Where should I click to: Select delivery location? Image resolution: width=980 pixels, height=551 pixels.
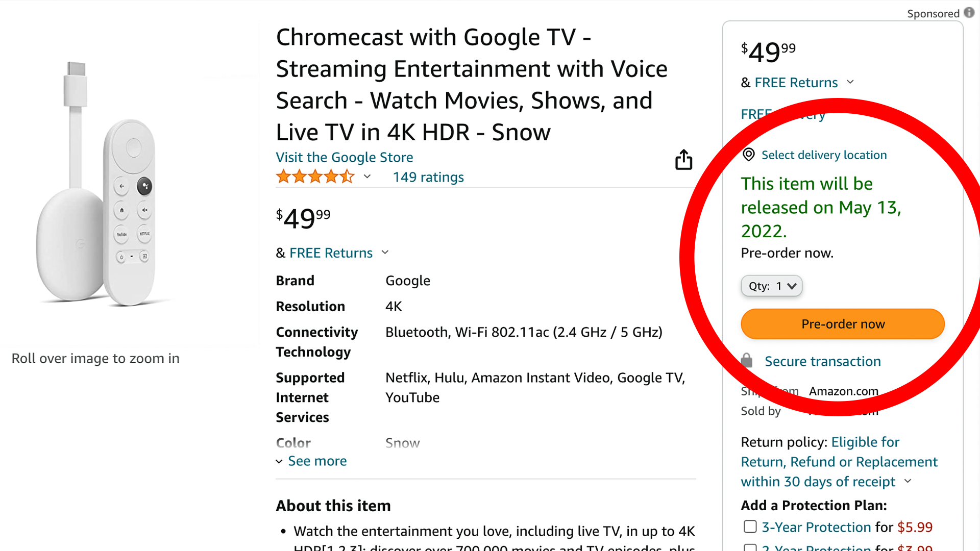(x=823, y=155)
